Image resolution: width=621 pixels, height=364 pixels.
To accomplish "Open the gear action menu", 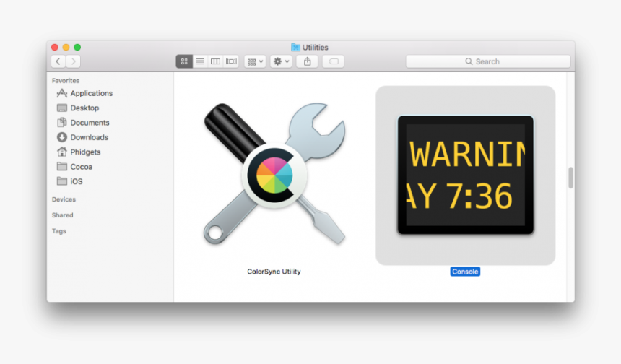I will point(281,61).
